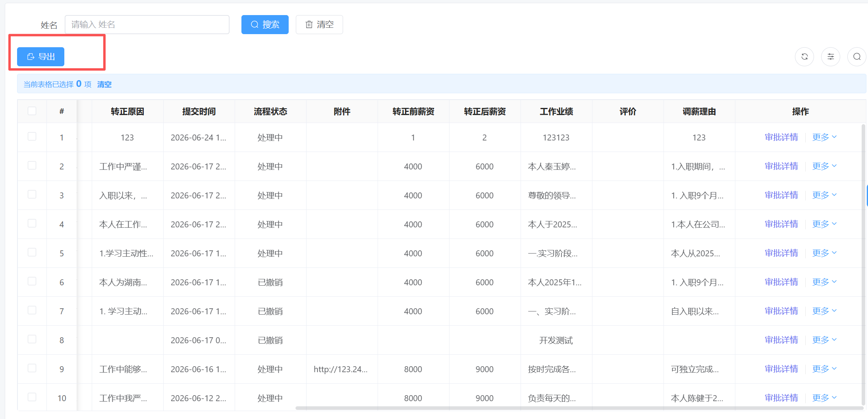Click the table's vertical scrollbar
Viewport: 868px width, 419px height.
tap(863, 264)
